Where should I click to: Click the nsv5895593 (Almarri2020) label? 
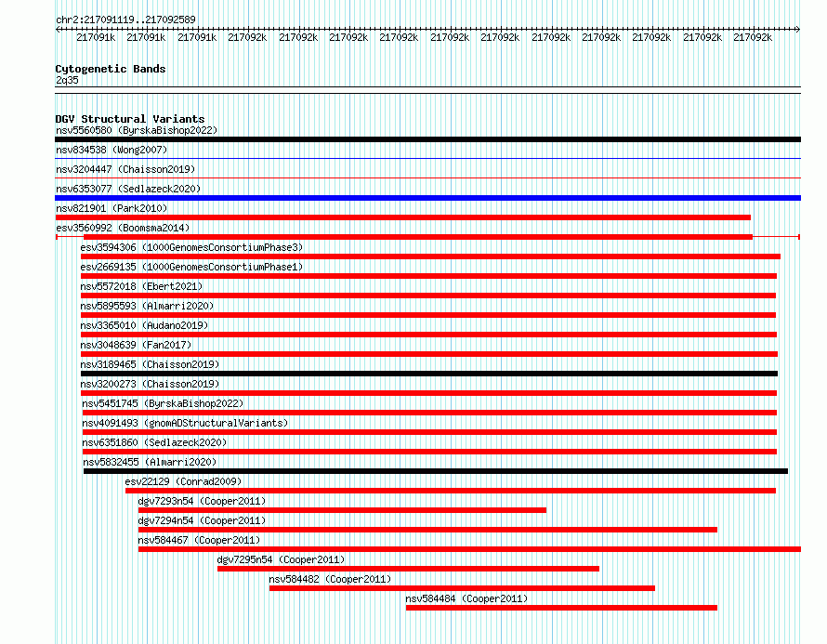(147, 306)
